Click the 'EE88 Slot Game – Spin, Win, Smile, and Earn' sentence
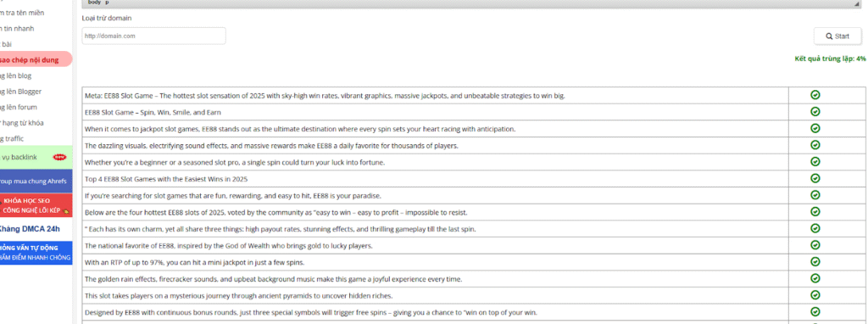868x324 pixels. (x=153, y=113)
